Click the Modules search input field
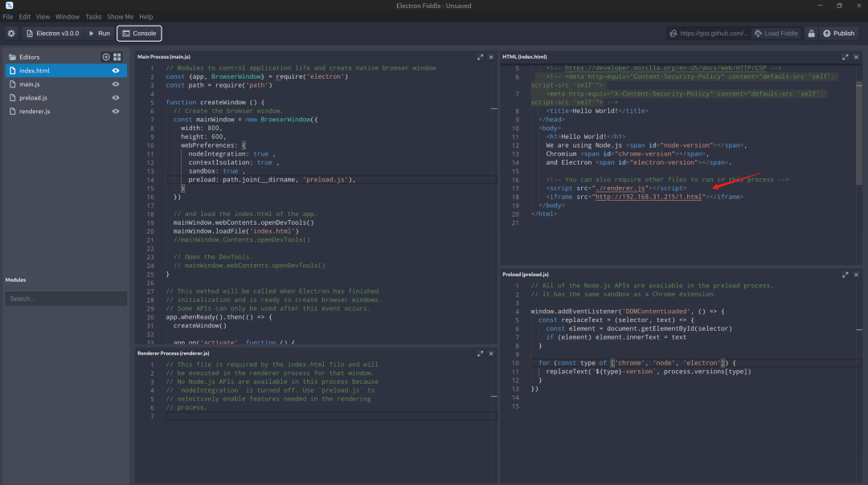The width and height of the screenshot is (868, 485). [x=66, y=299]
